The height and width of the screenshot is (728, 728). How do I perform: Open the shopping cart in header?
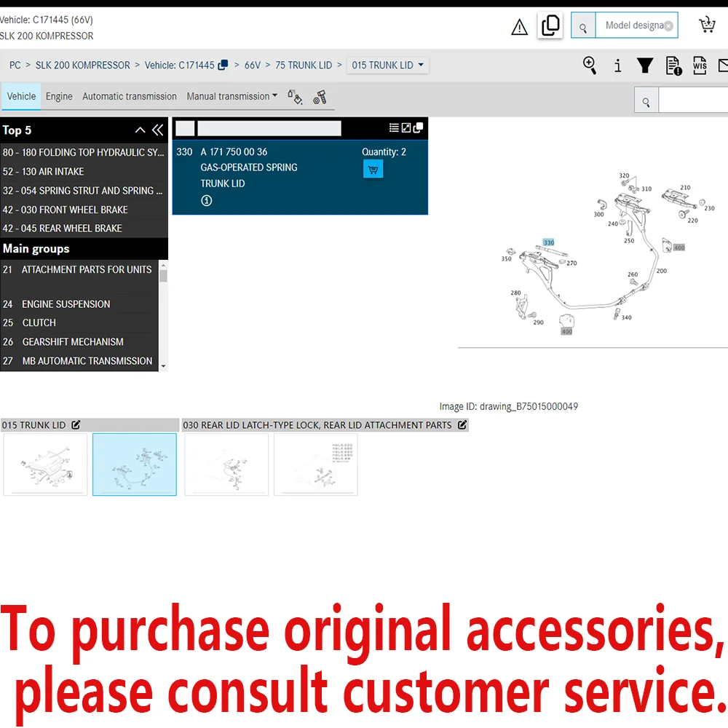707,25
